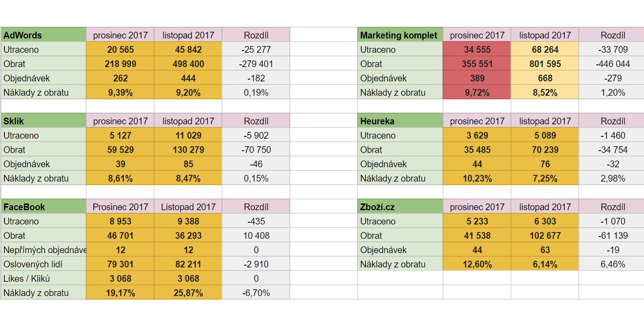Select the Sklik section header cell
Screen dimensions: 644x326
point(43,121)
